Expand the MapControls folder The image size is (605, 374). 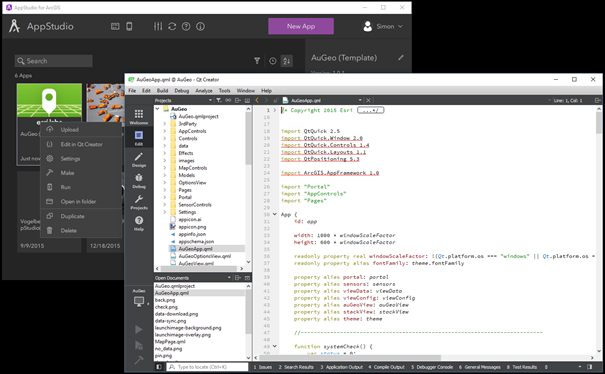pyautogui.click(x=165, y=168)
